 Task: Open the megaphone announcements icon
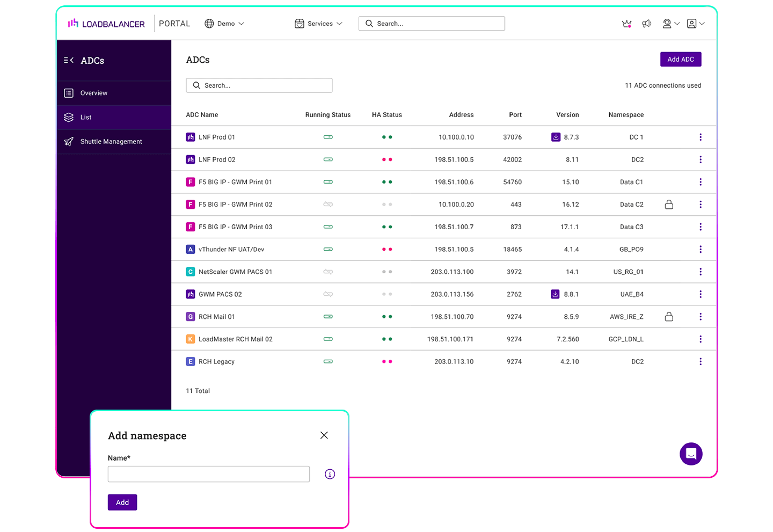647,24
